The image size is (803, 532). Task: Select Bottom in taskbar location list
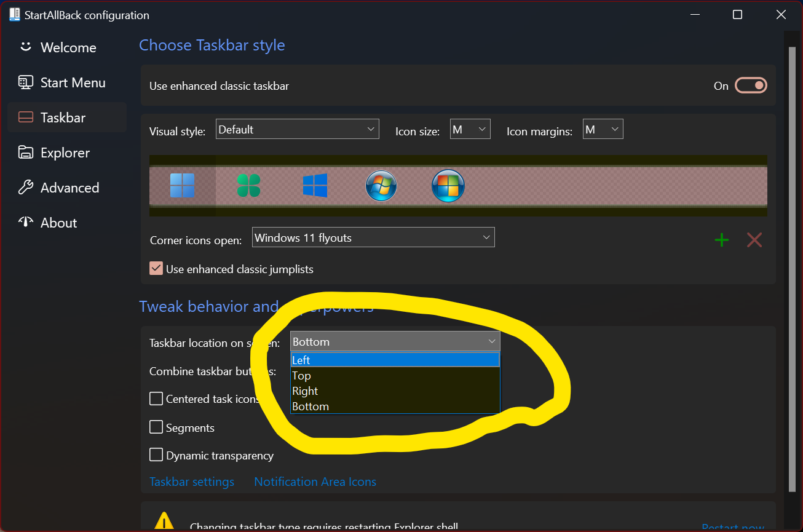click(395, 406)
